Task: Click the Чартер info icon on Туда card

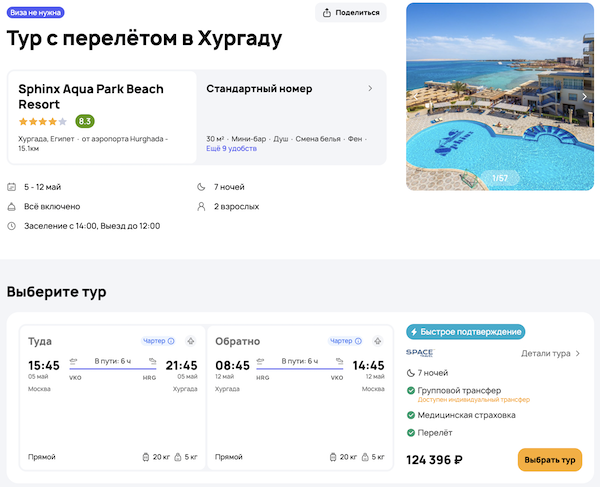Action: 171,341
